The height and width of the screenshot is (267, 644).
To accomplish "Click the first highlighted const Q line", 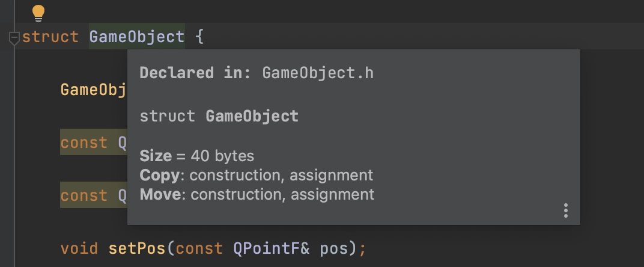I will (x=94, y=143).
